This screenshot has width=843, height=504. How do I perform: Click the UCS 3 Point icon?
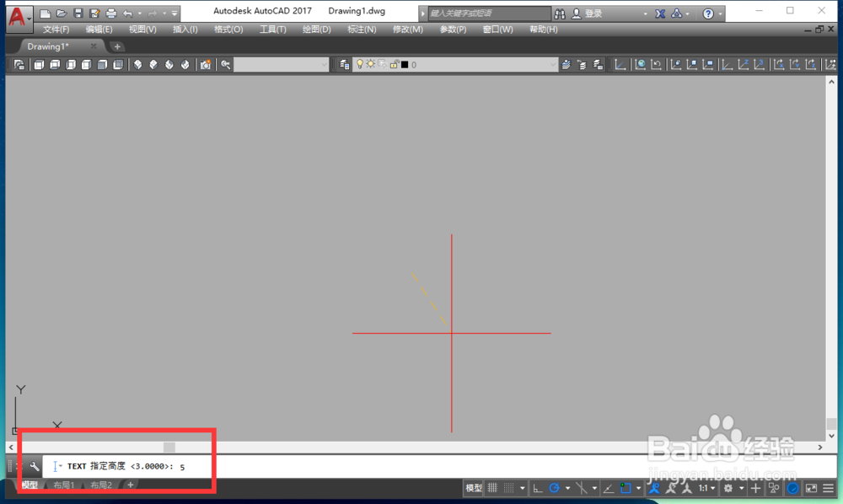point(760,65)
